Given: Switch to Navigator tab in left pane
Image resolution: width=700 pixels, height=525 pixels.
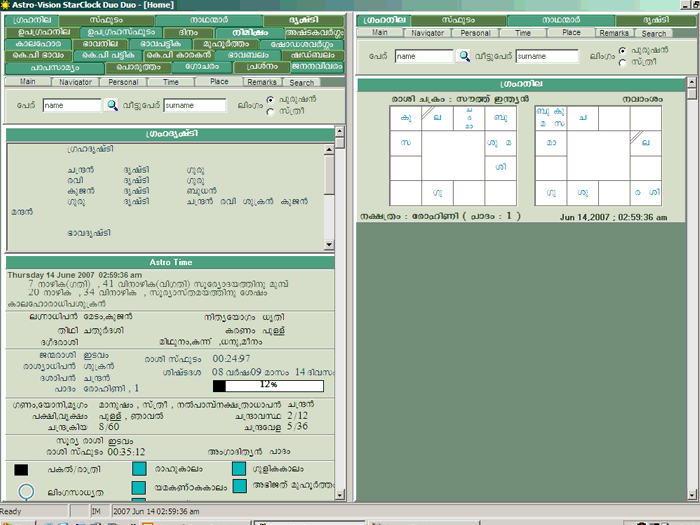Looking at the screenshot, I should click(x=75, y=82).
